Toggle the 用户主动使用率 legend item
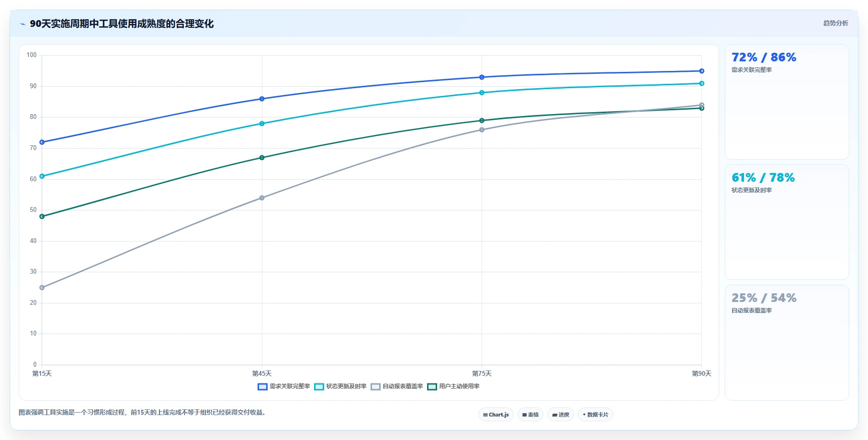This screenshot has width=868, height=440. 453,386
